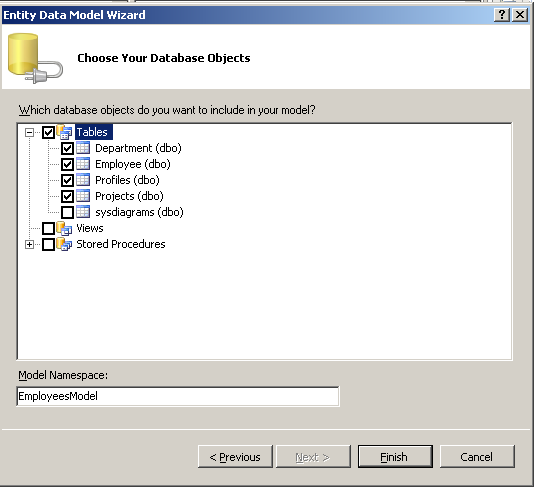This screenshot has width=534, height=487.
Task: Select Profiles (dbo) in the tree
Action: [x=127, y=180]
